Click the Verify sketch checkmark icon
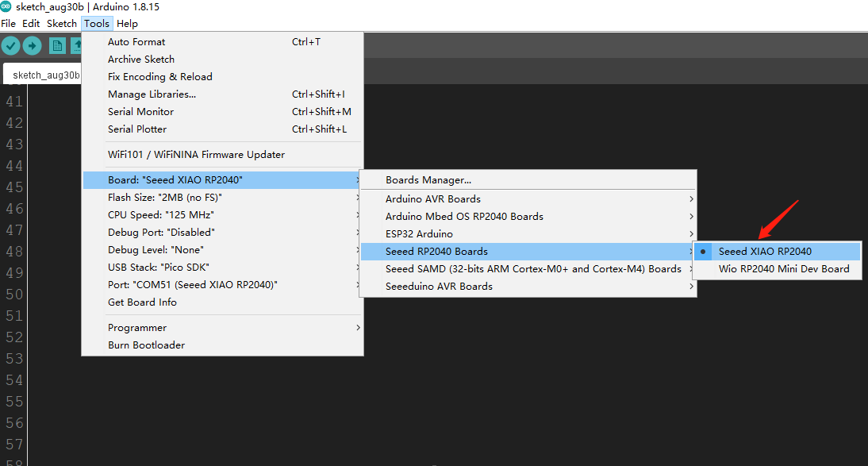 pos(10,45)
